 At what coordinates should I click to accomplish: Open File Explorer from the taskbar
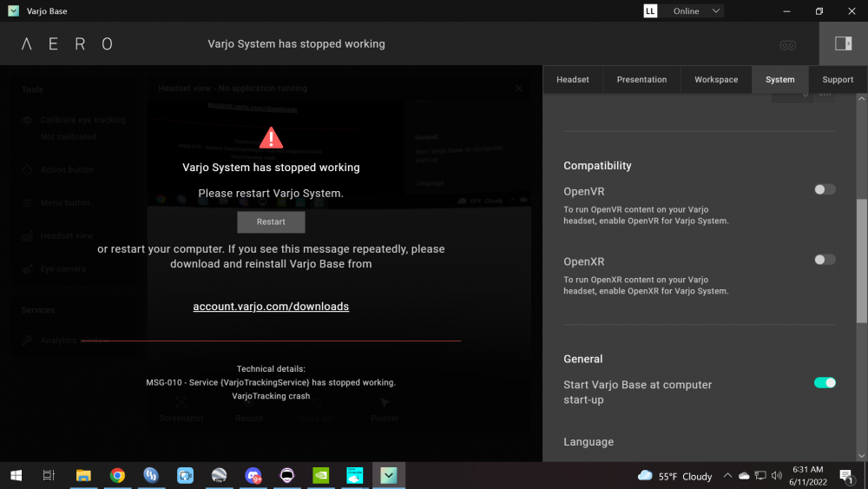pyautogui.click(x=83, y=475)
